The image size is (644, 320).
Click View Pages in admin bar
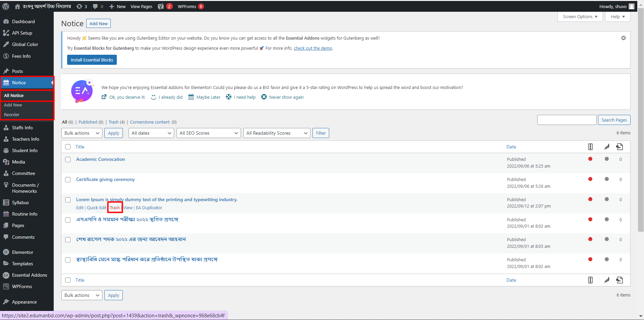click(141, 6)
